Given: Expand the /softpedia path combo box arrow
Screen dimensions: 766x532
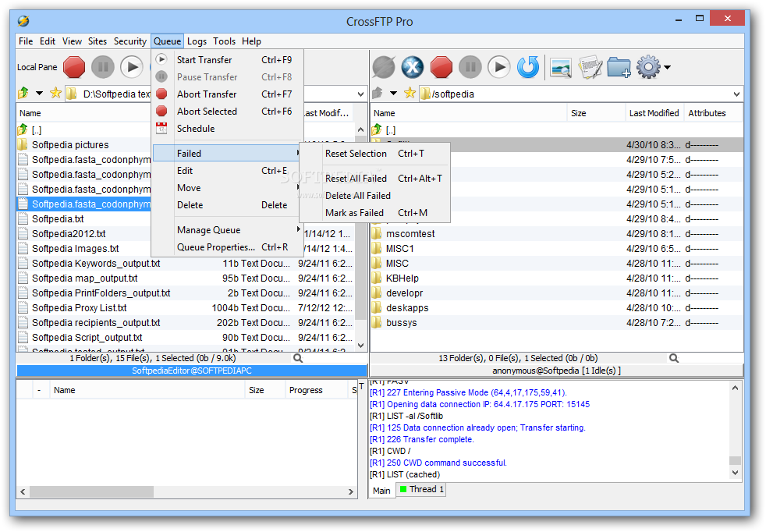Looking at the screenshot, I should click(736, 94).
